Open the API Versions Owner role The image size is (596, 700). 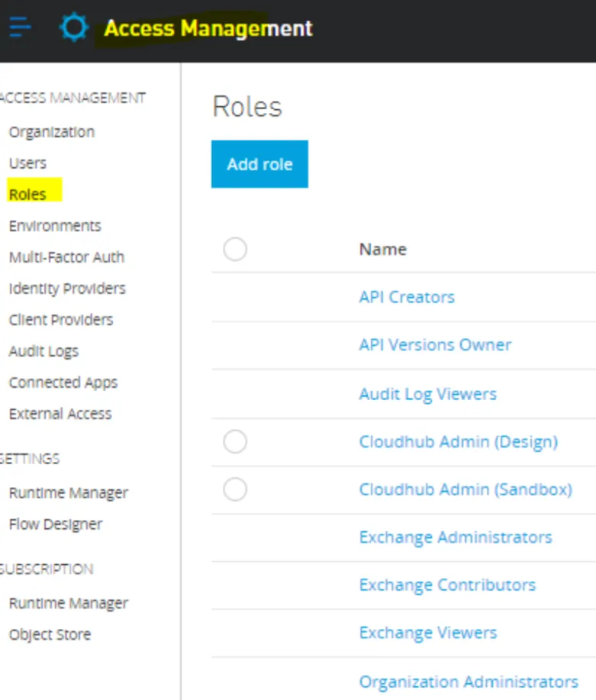click(x=435, y=344)
